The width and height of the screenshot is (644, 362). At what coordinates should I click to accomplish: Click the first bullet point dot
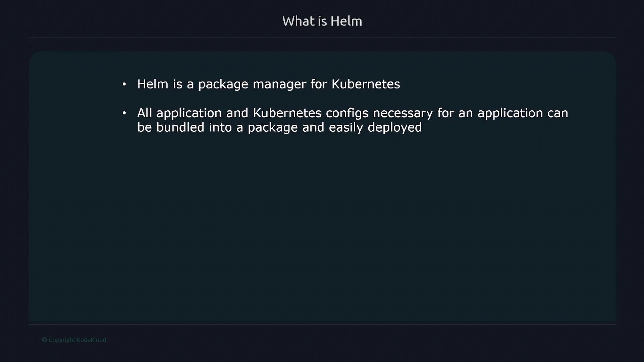click(124, 84)
